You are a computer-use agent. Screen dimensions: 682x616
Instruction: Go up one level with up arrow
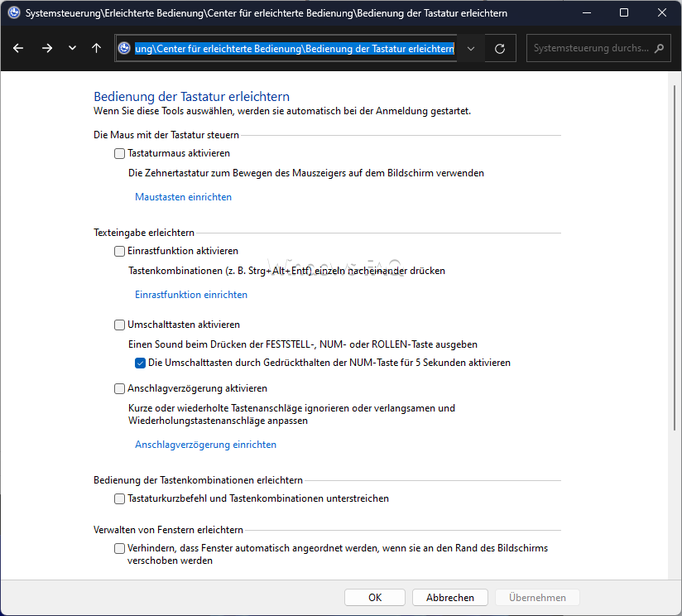tap(97, 48)
